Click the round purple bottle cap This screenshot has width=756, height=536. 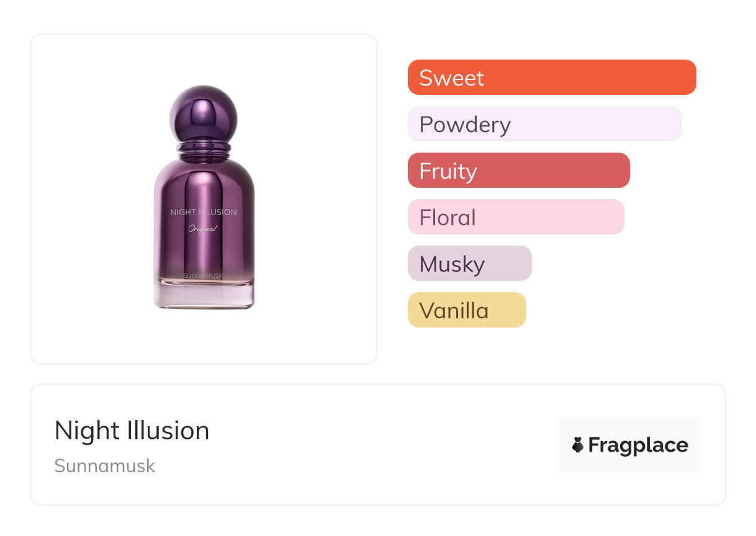204,114
